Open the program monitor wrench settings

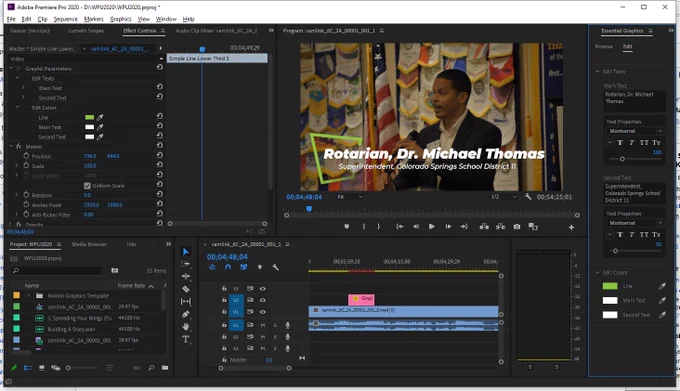click(x=528, y=197)
